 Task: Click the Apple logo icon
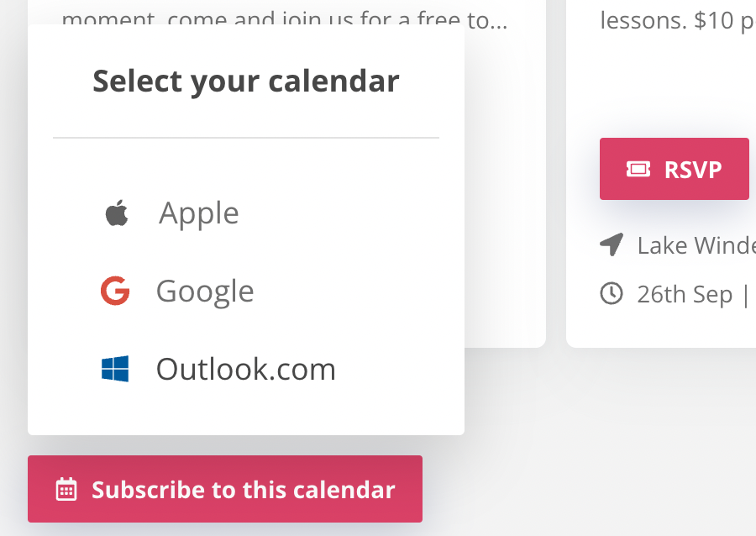click(x=117, y=213)
